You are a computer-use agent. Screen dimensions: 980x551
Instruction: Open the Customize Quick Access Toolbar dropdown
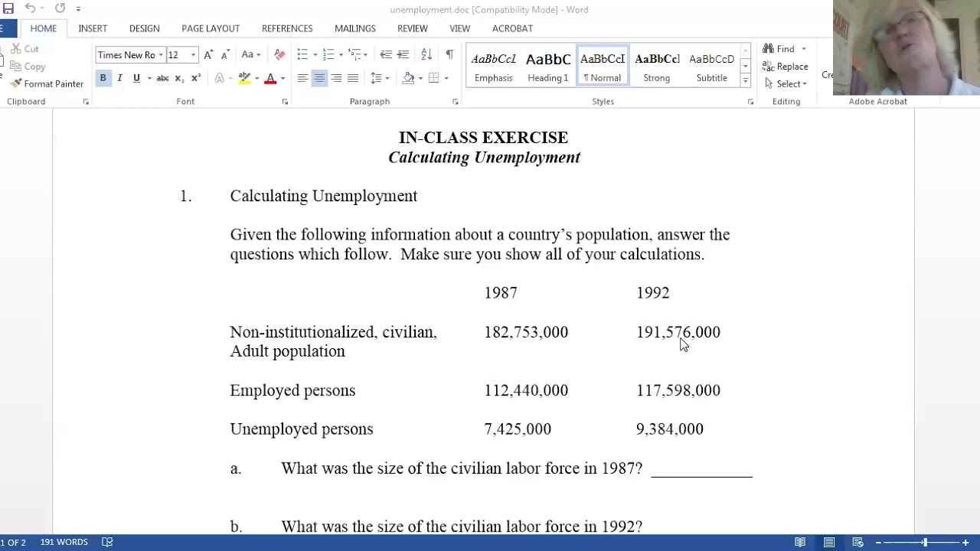(x=78, y=9)
